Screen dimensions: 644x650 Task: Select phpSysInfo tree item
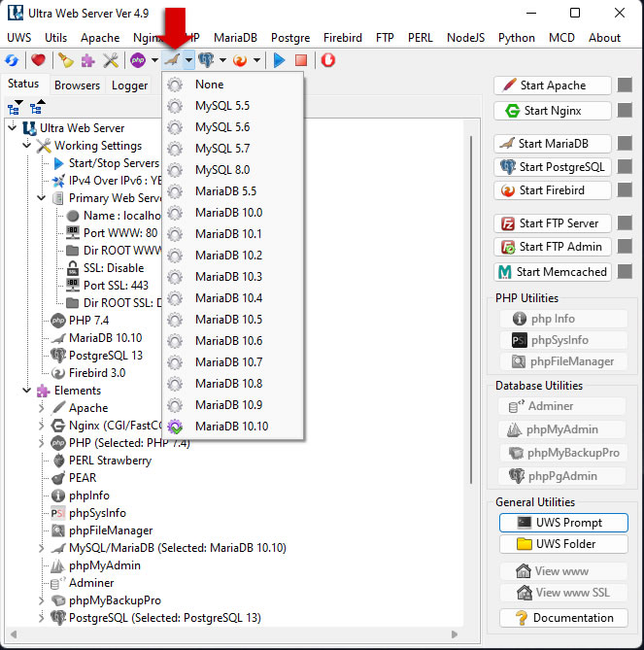coord(97,513)
